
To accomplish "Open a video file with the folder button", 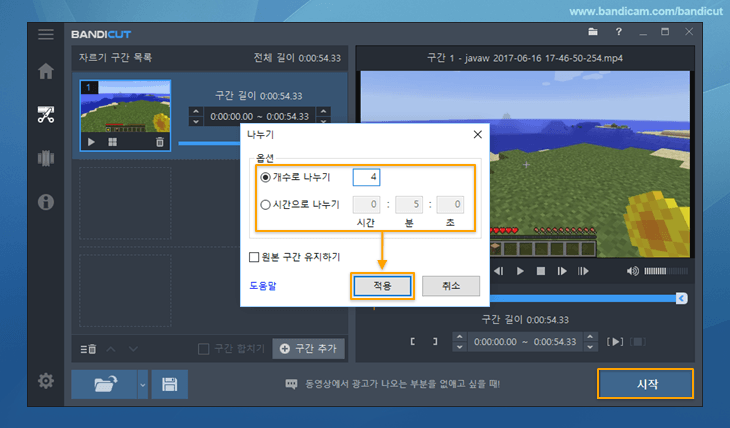I will [x=105, y=384].
